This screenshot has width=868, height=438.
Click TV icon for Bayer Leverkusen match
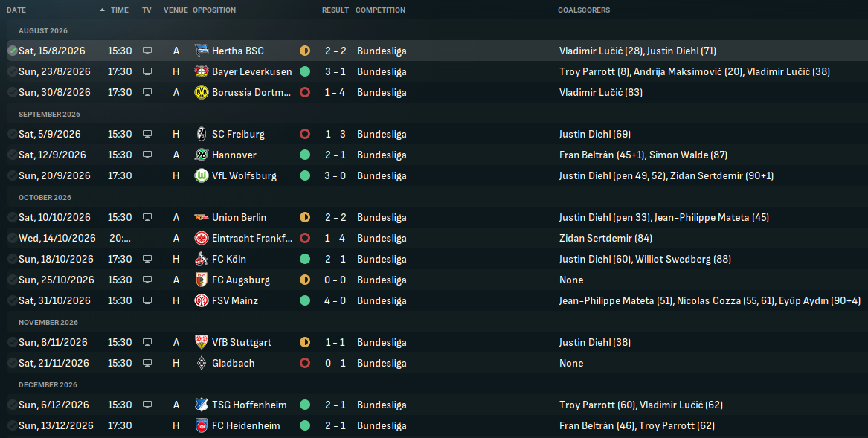(147, 71)
